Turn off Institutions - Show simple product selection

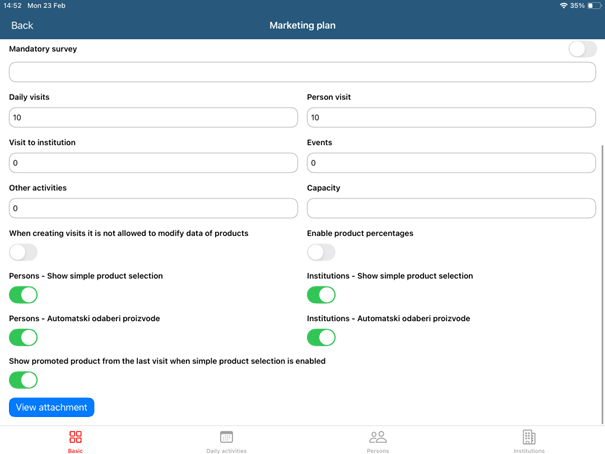(321, 295)
